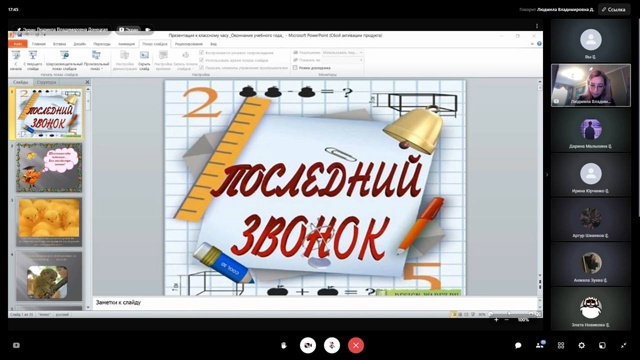The image size is (640, 360).
Task: Open Запись показа слайдов dropdown
Action: pos(185,60)
